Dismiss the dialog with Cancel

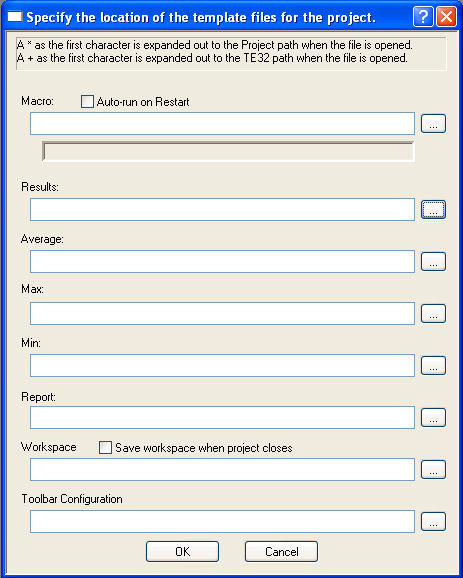click(x=281, y=551)
